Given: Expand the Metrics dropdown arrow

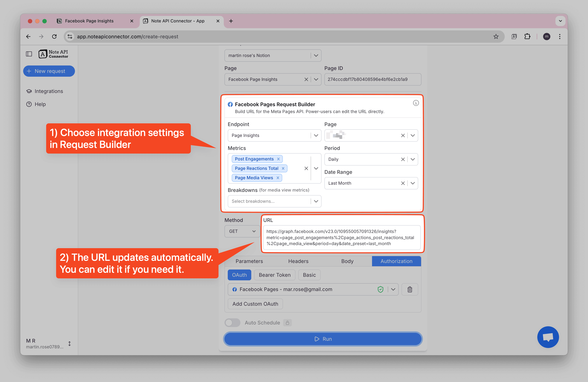Looking at the screenshot, I should (316, 168).
